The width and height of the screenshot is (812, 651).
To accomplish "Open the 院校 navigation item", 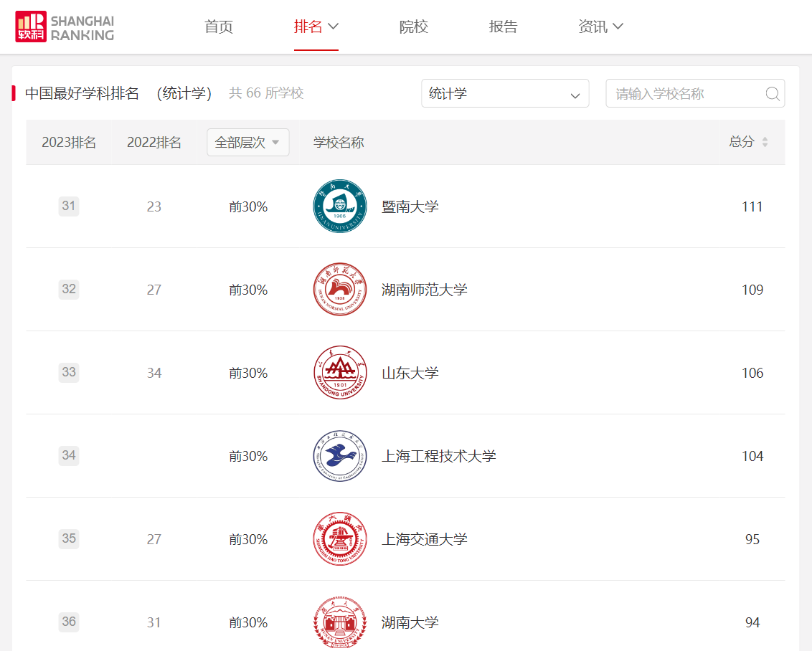I will point(413,27).
